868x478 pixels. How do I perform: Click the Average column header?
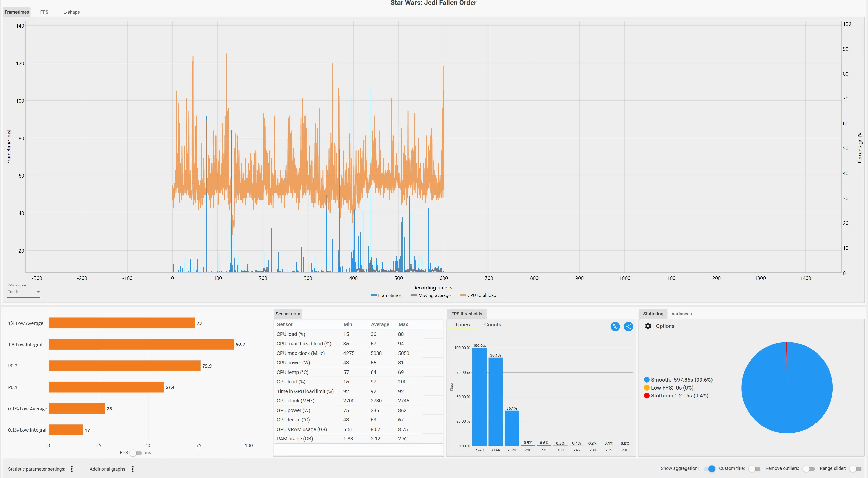pos(380,324)
